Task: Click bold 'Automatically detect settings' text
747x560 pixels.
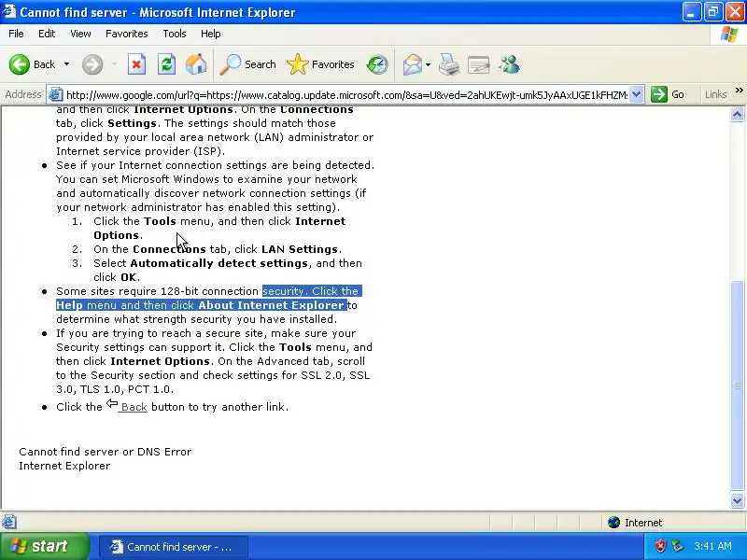Action: point(219,263)
